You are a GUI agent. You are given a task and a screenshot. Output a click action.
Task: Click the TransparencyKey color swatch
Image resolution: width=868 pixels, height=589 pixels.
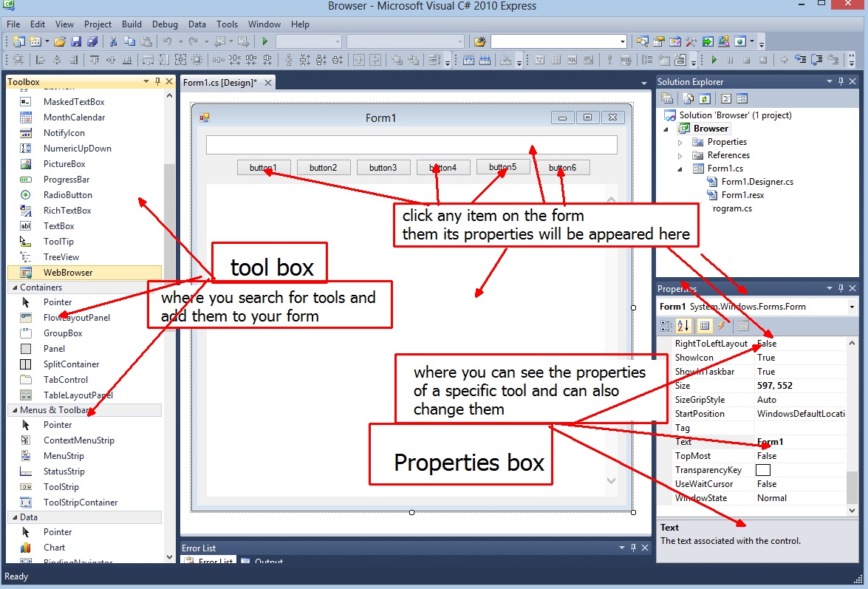763,470
